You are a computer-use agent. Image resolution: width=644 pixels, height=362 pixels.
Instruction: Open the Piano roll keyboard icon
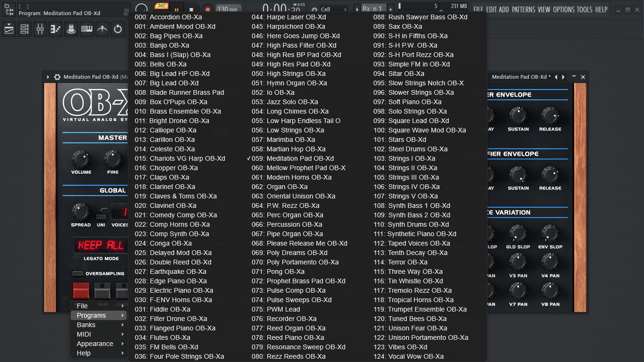(87, 29)
